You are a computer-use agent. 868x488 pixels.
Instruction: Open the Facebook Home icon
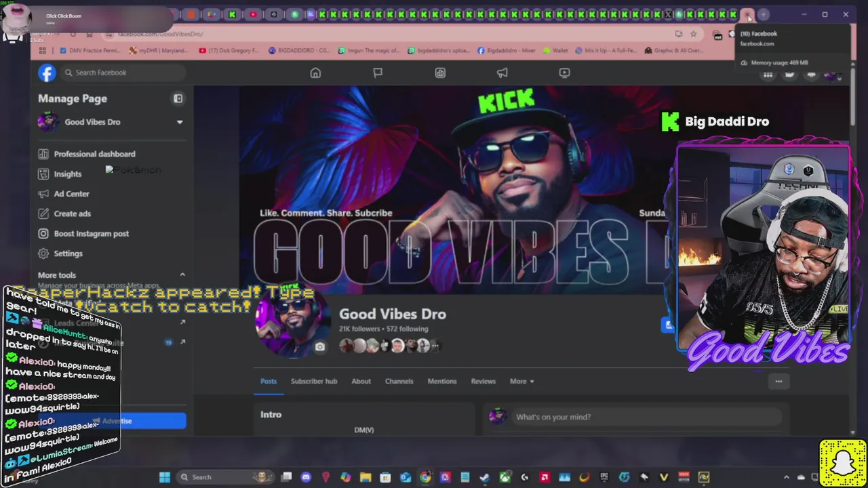click(x=315, y=73)
